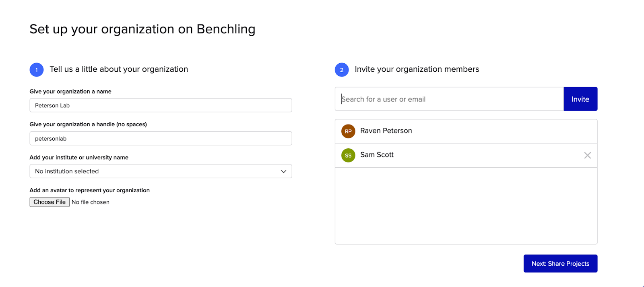Select the Sam Scott member name

[377, 155]
